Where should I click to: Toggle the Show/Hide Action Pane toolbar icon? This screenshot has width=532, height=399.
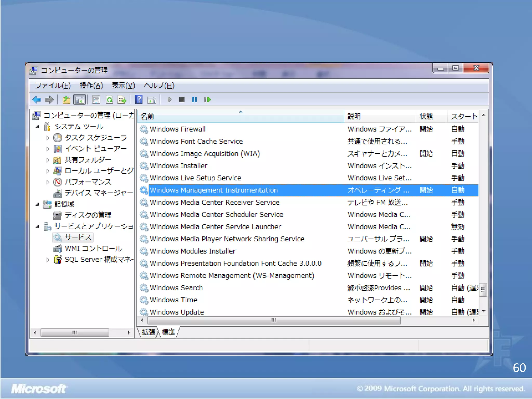coord(152,99)
